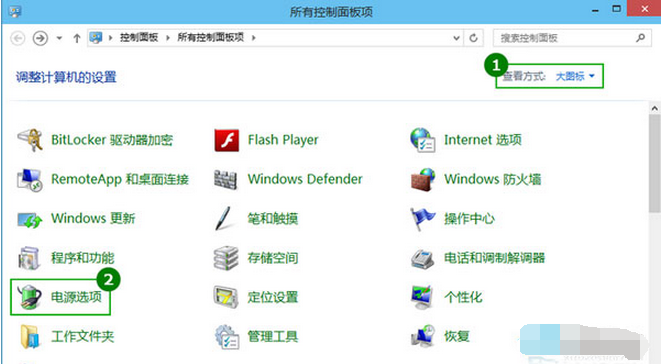This screenshot has width=661, height=364.
Task: Open the Internet 选项 globe icon
Action: click(422, 140)
